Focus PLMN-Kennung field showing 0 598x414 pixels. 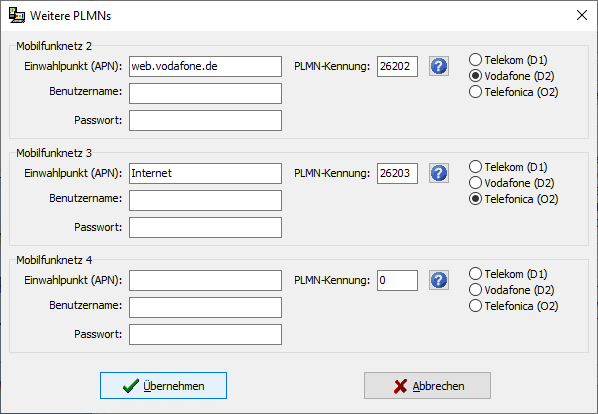click(x=397, y=281)
